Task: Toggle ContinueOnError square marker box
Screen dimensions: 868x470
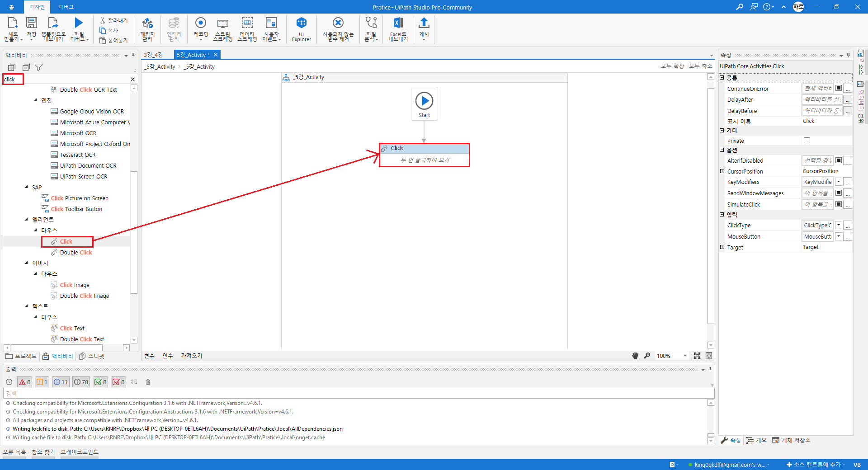Action: point(839,88)
